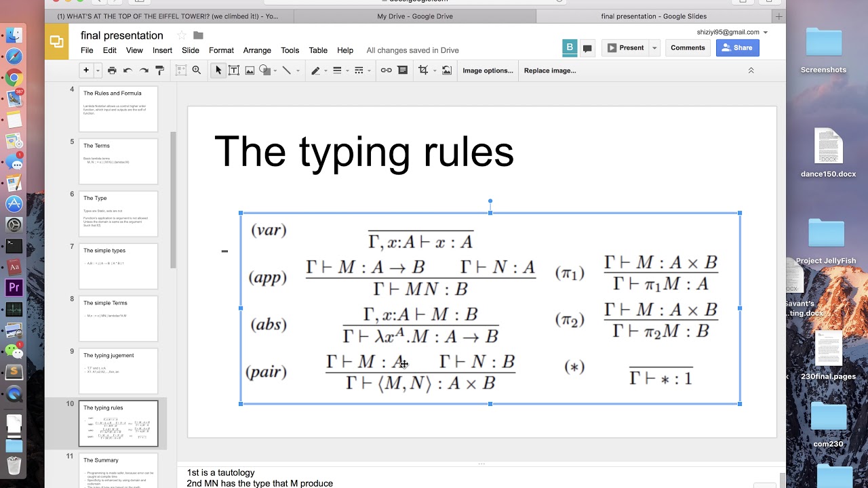Open the Insert menu
Screen dimensions: 868x488
(162, 50)
